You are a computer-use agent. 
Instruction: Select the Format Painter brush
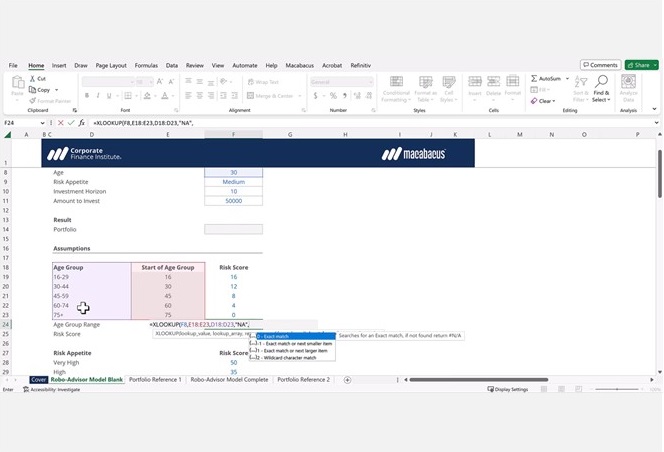tap(33, 100)
